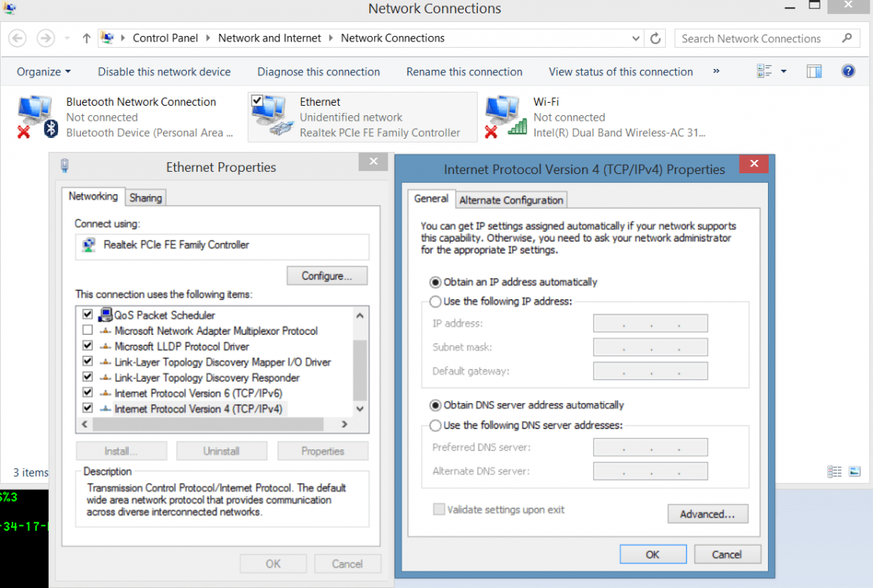The height and width of the screenshot is (588, 873).
Task: Open the Alternate Configuration tab
Action: point(511,200)
